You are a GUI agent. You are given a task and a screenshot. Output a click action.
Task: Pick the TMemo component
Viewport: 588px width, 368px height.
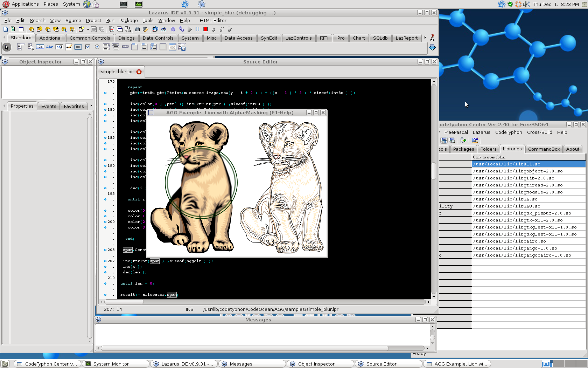(69, 47)
